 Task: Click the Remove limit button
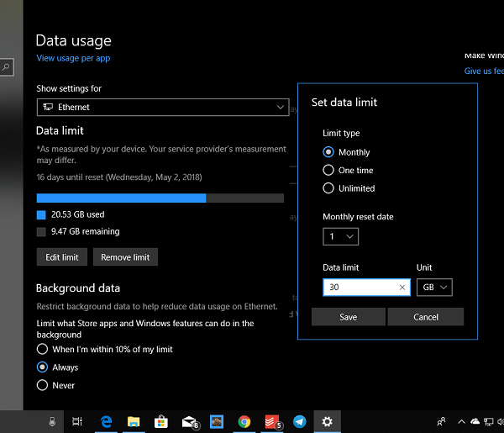click(x=125, y=257)
